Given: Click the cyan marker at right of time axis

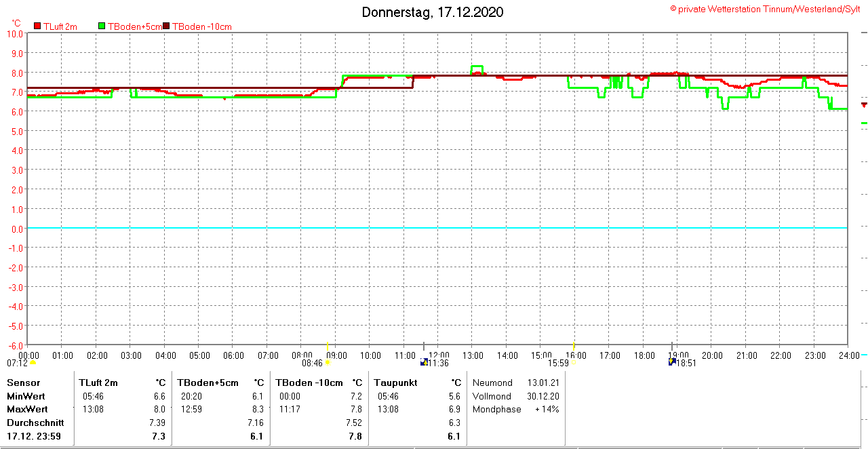Looking at the screenshot, I should pyautogui.click(x=864, y=355).
